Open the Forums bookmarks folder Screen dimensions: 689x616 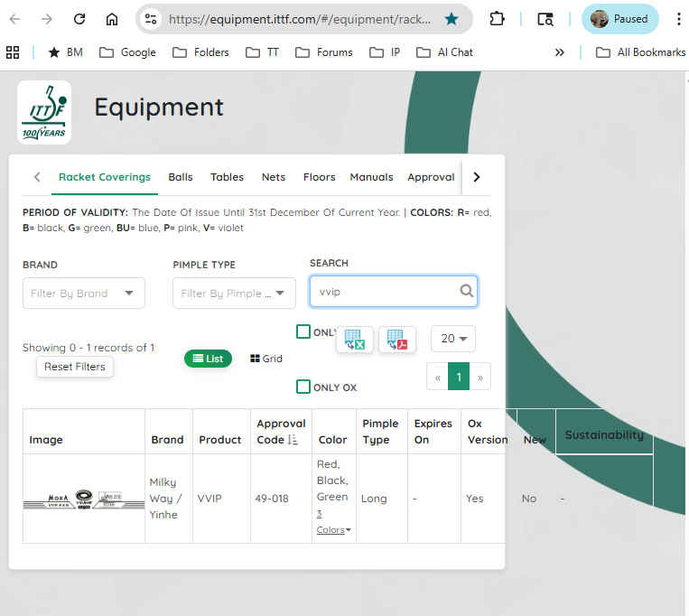pos(324,52)
